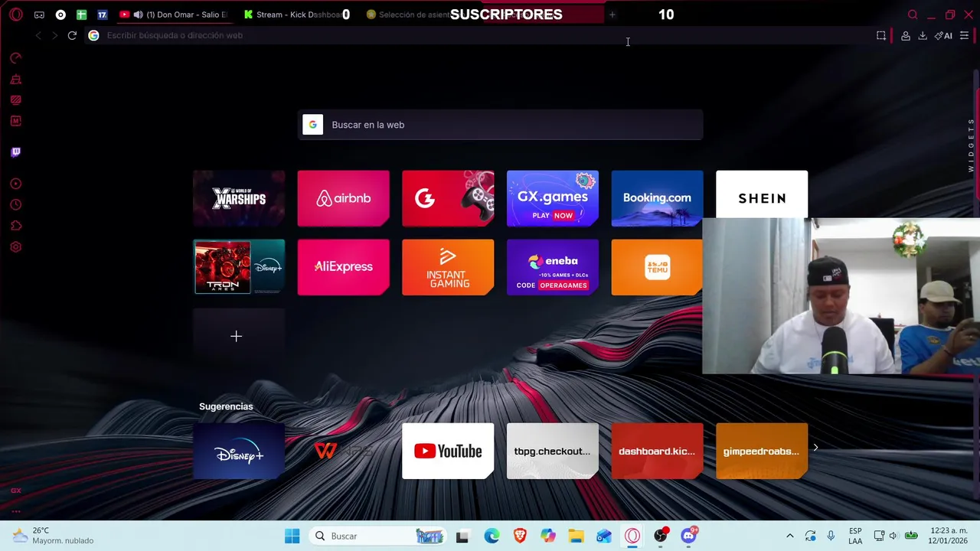Image resolution: width=980 pixels, height=551 pixels.
Task: Open the World of Warships speed dial
Action: pyautogui.click(x=239, y=198)
